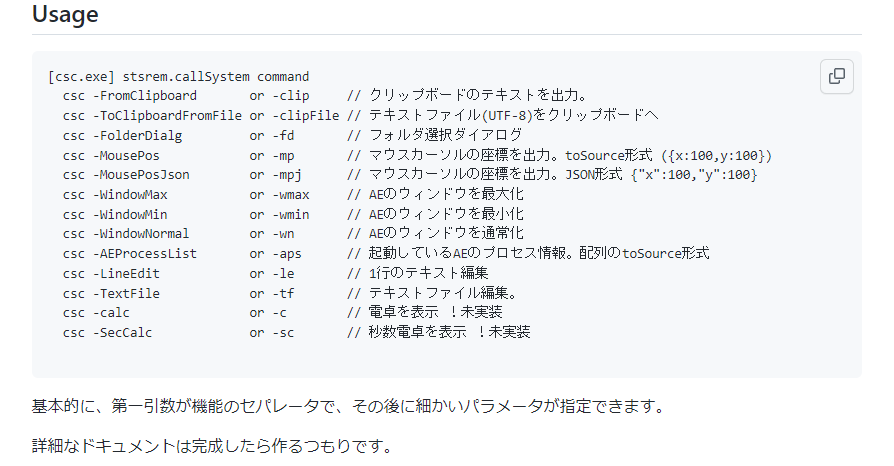Image resolution: width=894 pixels, height=466 pixels.
Task: Click the text 'csc -LineEdit'
Action: point(111,274)
